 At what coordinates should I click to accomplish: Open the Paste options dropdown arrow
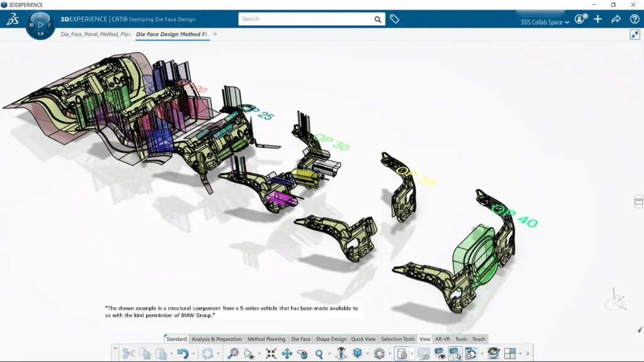[x=171, y=354]
